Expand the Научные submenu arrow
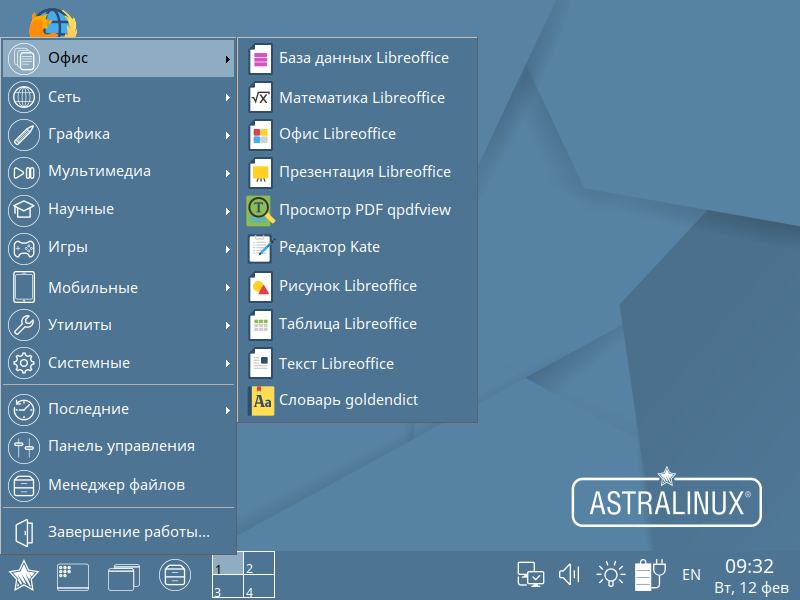 click(228, 211)
